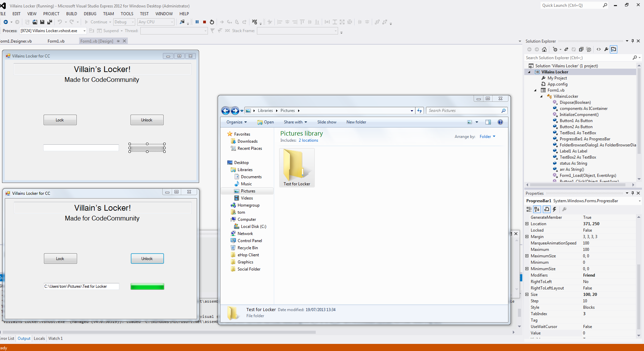Open the Process dropdown showing Villains Locker.vshost.exe

(85, 31)
